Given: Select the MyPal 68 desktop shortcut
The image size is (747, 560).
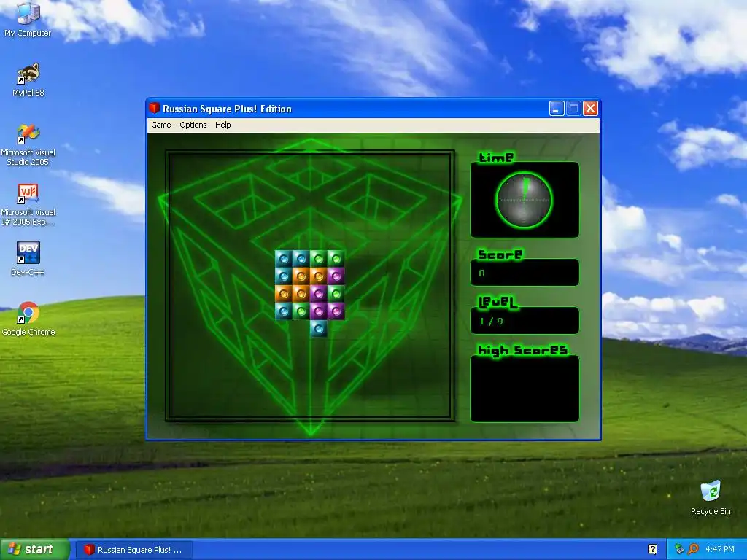Looking at the screenshot, I should 28,80.
